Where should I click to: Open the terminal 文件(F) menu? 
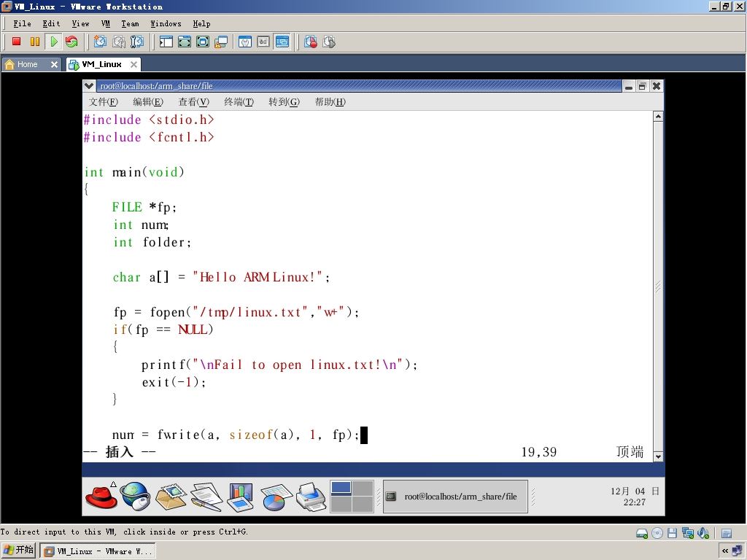click(x=104, y=102)
